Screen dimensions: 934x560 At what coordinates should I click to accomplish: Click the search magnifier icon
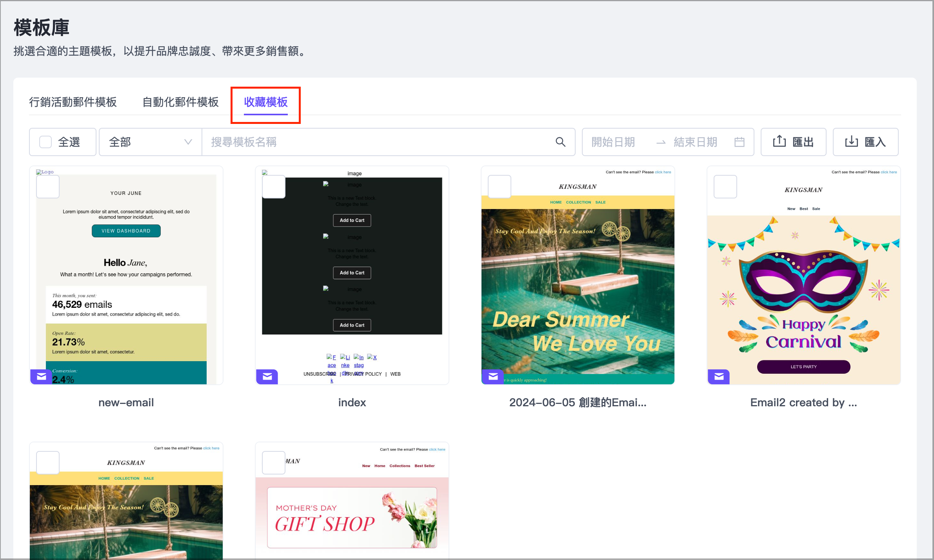(x=560, y=142)
